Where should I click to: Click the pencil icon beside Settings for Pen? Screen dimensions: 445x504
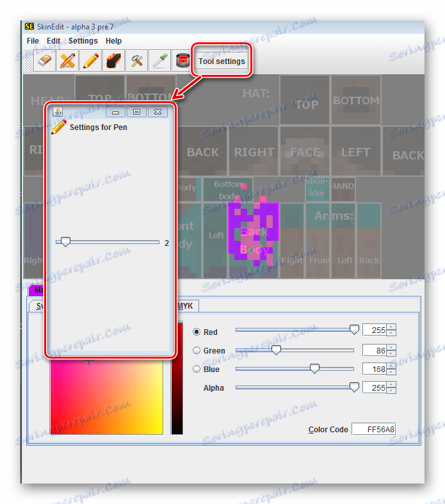pos(59,127)
